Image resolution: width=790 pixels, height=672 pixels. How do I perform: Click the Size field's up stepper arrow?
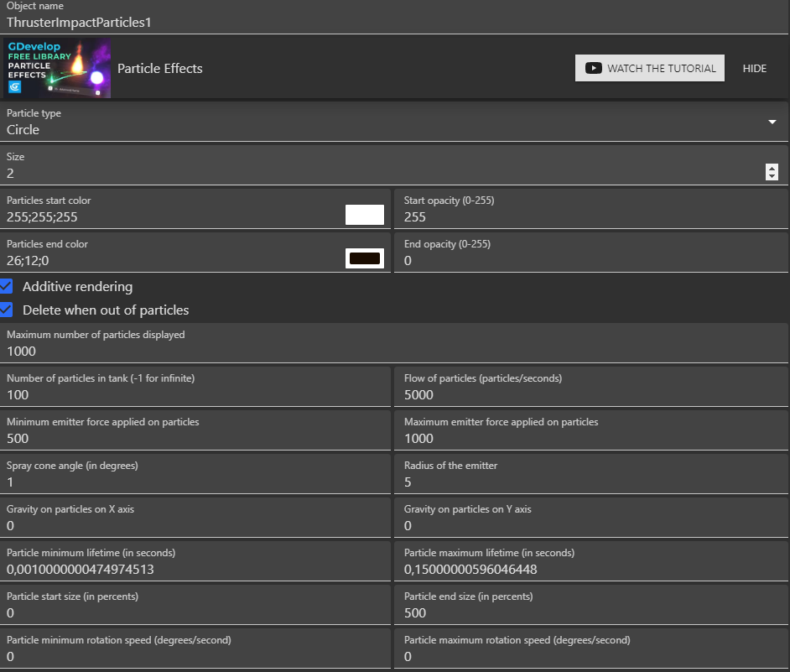(772, 168)
